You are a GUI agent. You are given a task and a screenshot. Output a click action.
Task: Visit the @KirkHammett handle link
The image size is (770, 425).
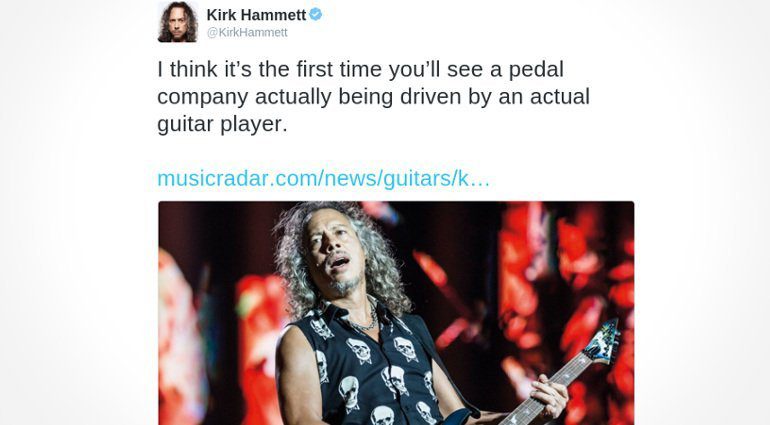click(x=247, y=32)
